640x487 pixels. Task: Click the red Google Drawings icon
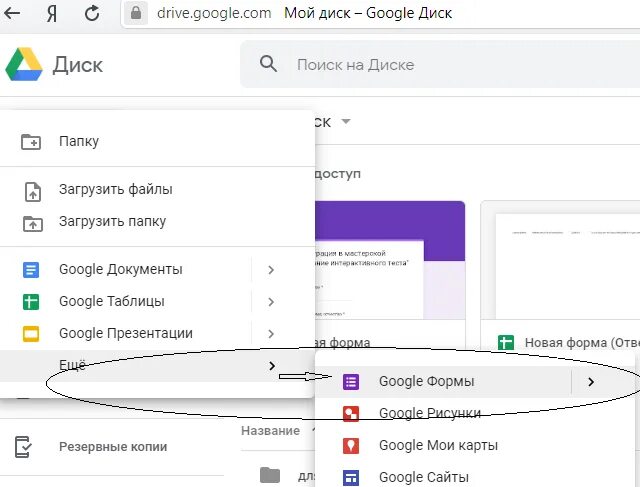coord(351,414)
